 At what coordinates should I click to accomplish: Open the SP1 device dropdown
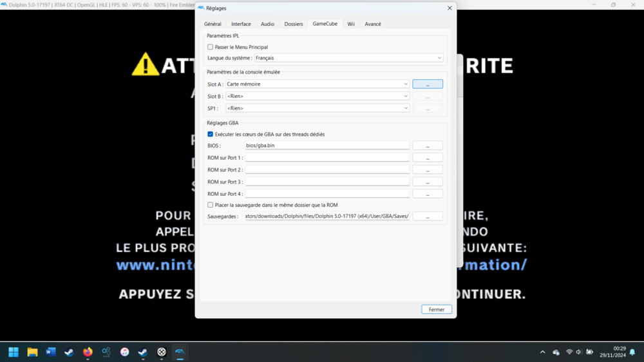(x=317, y=108)
